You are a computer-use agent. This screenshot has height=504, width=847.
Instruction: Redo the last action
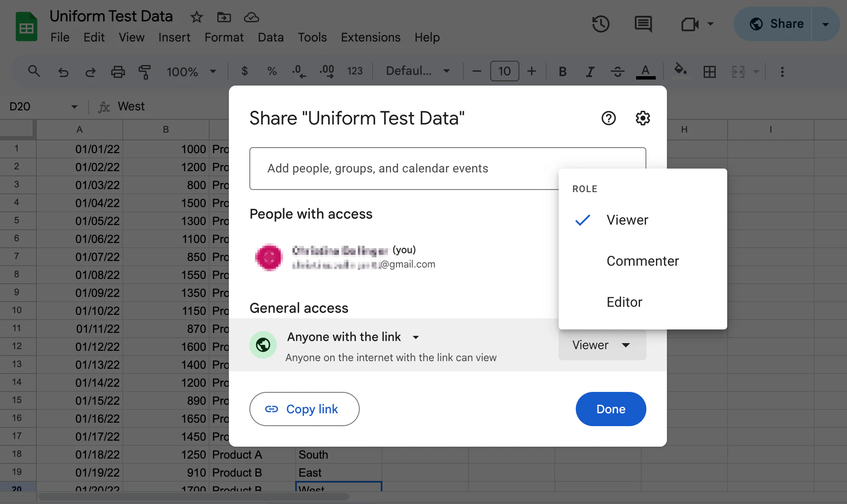pyautogui.click(x=90, y=72)
